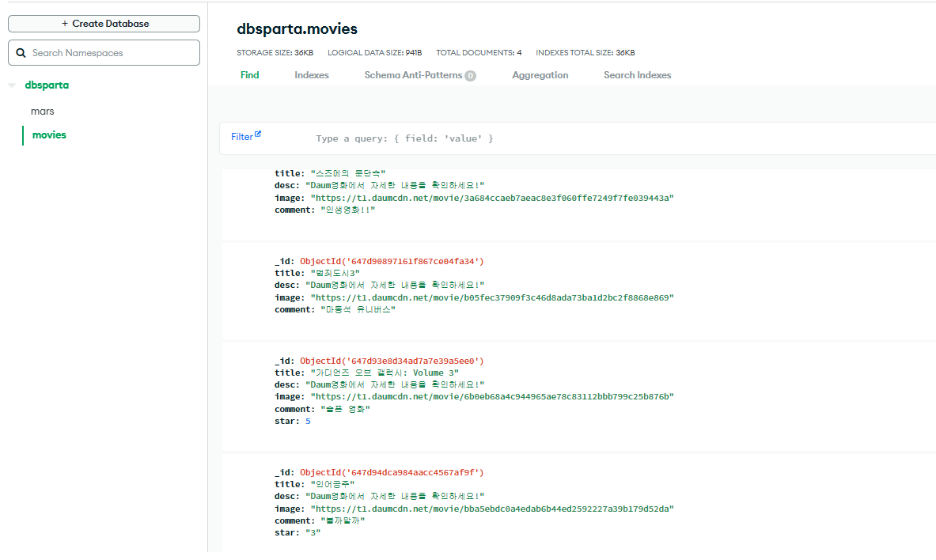Click the TOTAL DOCUMENTS: 4 stat

[x=479, y=52]
